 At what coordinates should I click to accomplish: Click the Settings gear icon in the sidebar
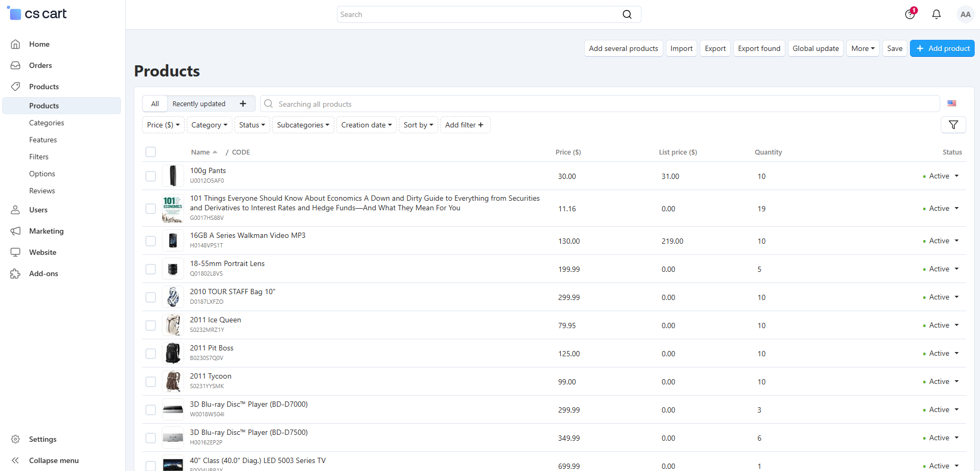pos(16,439)
